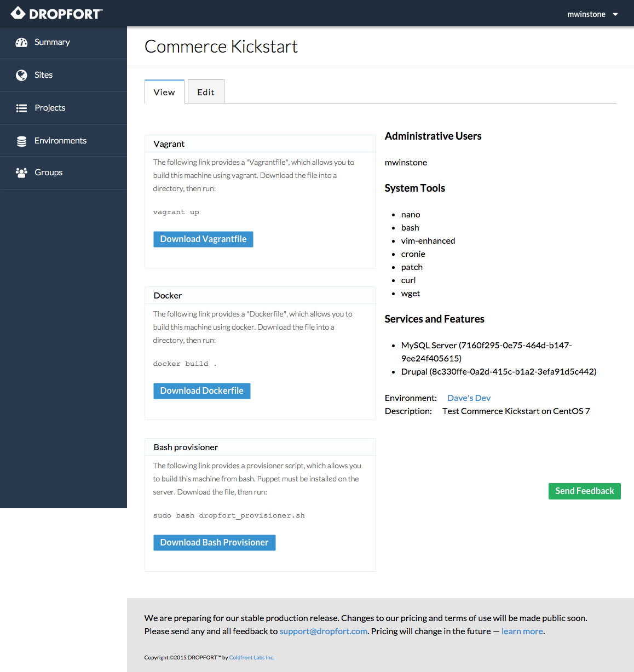Click the Summary dashboard icon
Image resolution: width=634 pixels, height=672 pixels.
pyautogui.click(x=21, y=42)
